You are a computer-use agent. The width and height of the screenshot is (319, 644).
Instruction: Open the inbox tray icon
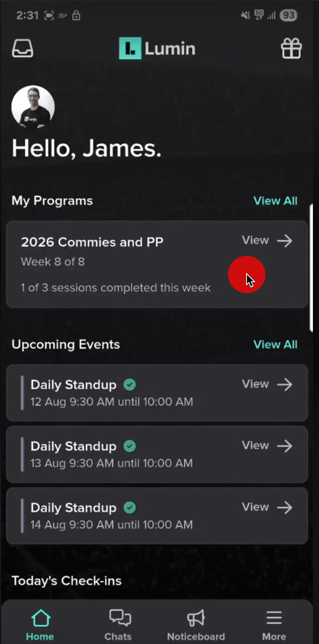coord(22,48)
